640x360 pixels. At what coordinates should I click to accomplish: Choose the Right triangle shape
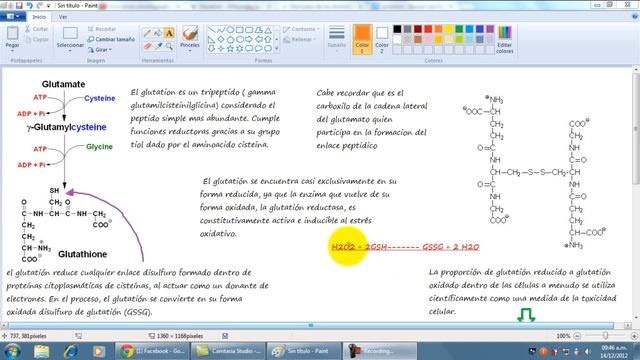[x=211, y=39]
